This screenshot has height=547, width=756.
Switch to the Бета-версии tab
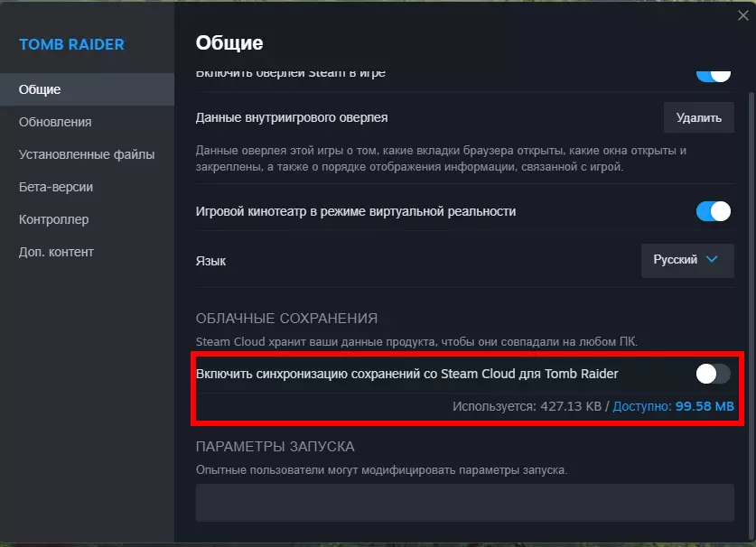[56, 187]
